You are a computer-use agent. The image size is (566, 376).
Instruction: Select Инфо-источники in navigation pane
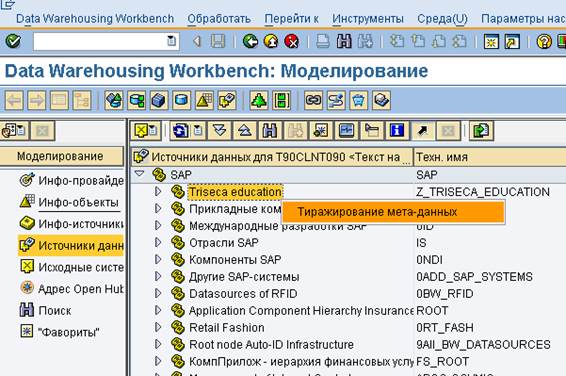coord(71,224)
